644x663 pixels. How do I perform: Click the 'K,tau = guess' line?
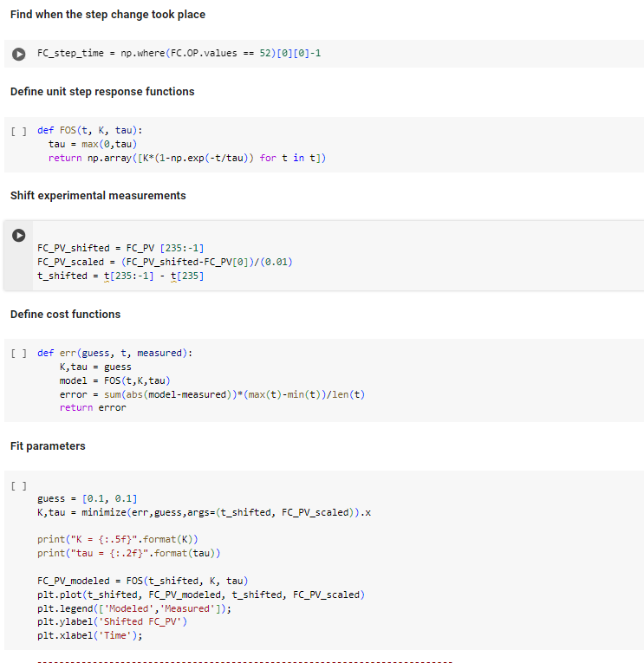95,367
